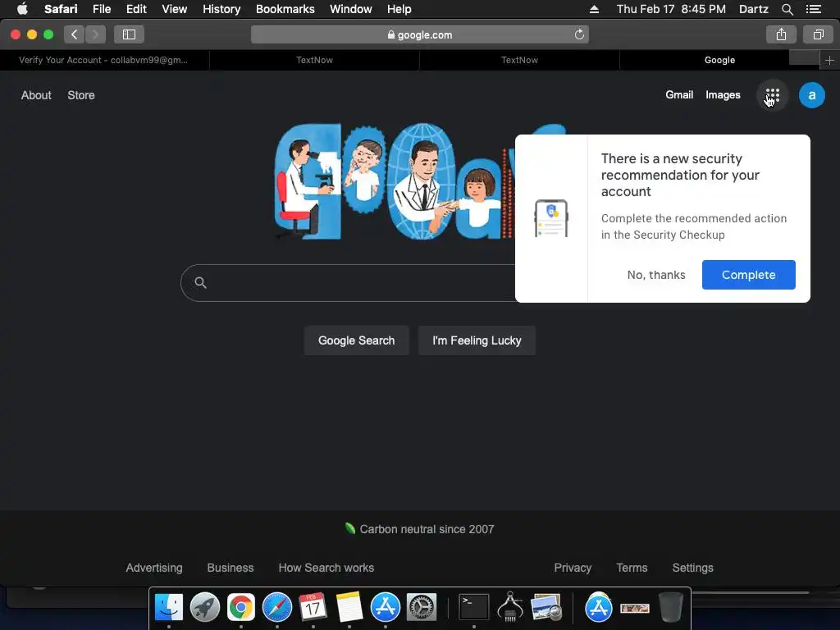Open the Window menu
The height and width of the screenshot is (630, 840).
(351, 9)
